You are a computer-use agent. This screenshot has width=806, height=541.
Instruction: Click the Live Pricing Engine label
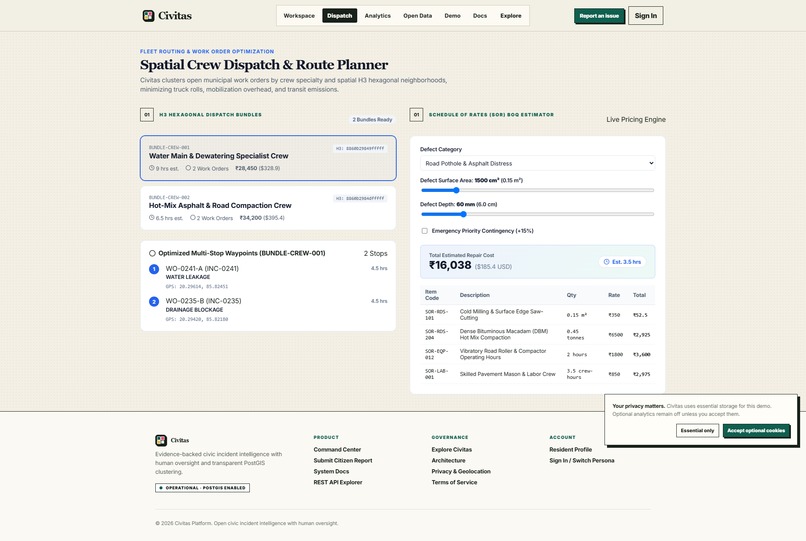tap(636, 119)
